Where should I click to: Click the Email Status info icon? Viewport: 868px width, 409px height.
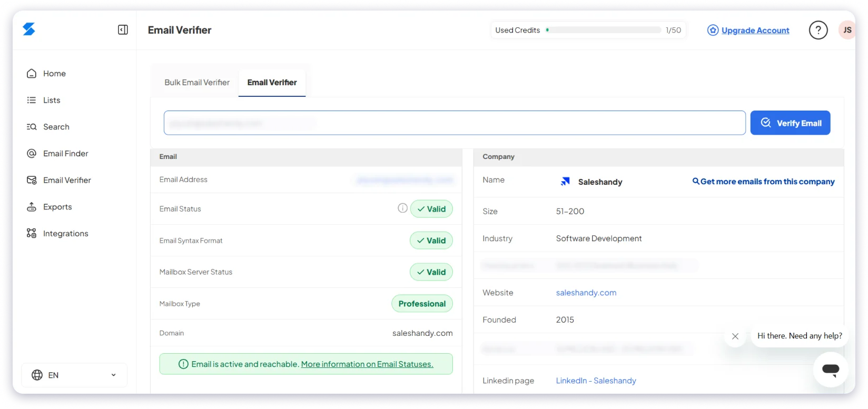tap(402, 208)
